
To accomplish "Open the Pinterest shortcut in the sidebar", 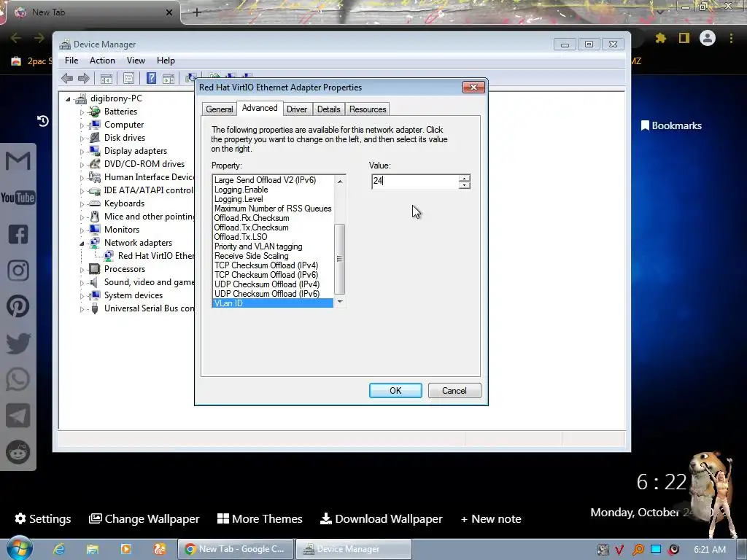I will click(18, 307).
